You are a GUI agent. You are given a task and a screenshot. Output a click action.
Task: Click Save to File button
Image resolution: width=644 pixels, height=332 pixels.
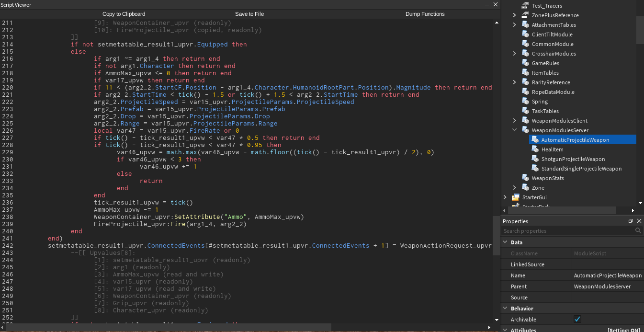click(x=249, y=14)
